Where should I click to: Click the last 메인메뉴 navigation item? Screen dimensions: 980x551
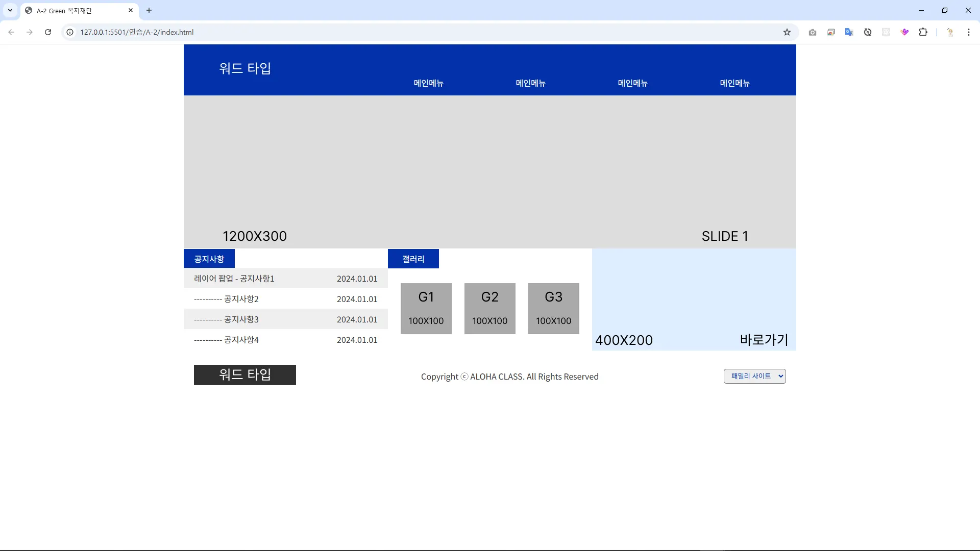point(734,83)
